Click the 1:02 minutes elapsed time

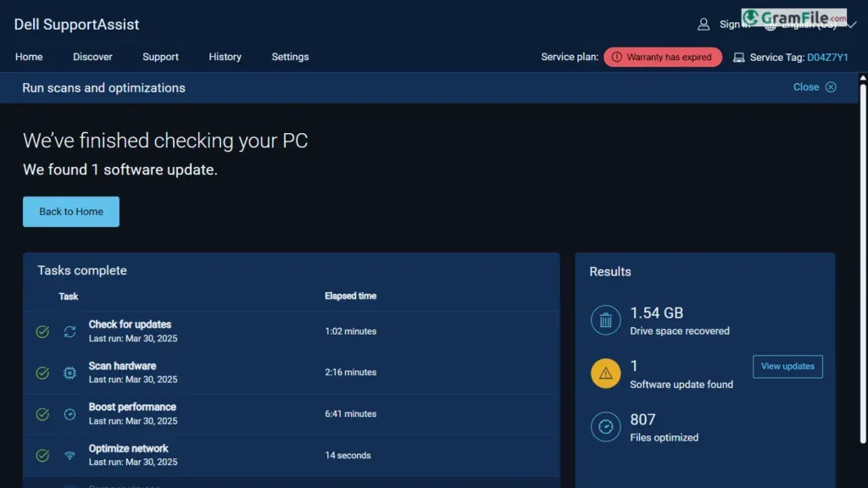[350, 331]
